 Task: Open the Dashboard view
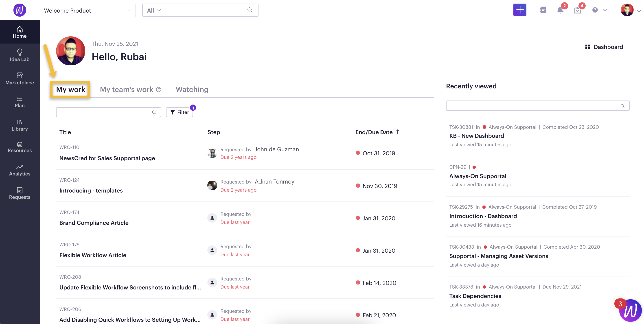point(604,47)
